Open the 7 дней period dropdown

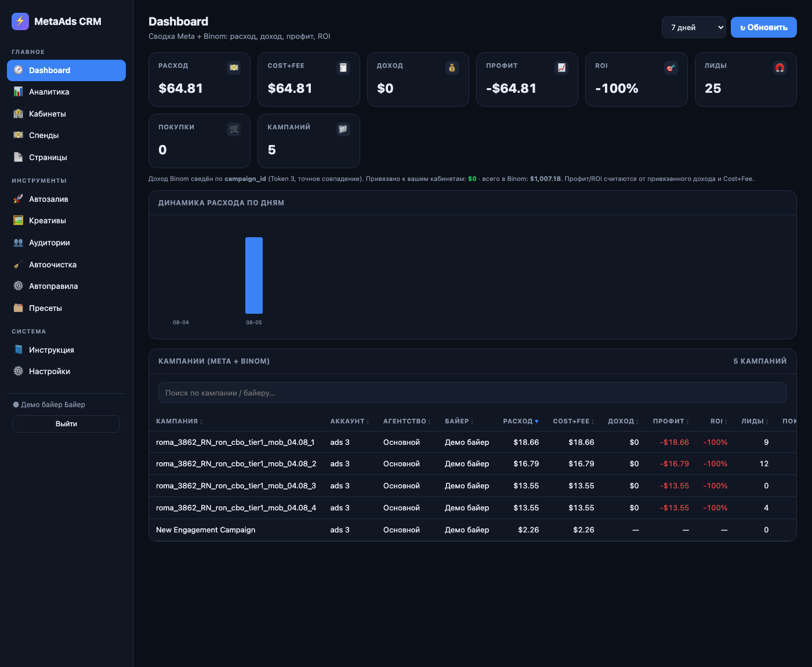(694, 27)
